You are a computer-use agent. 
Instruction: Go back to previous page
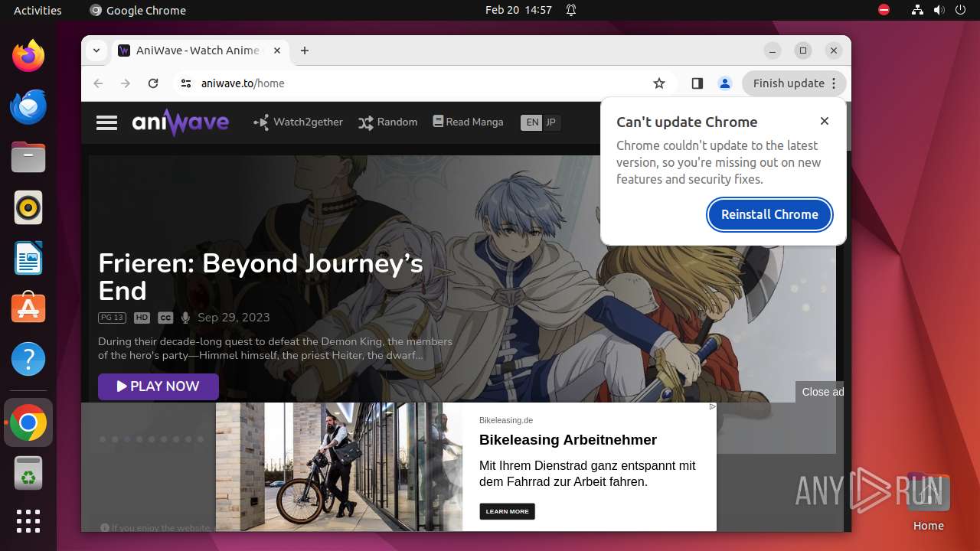(98, 83)
